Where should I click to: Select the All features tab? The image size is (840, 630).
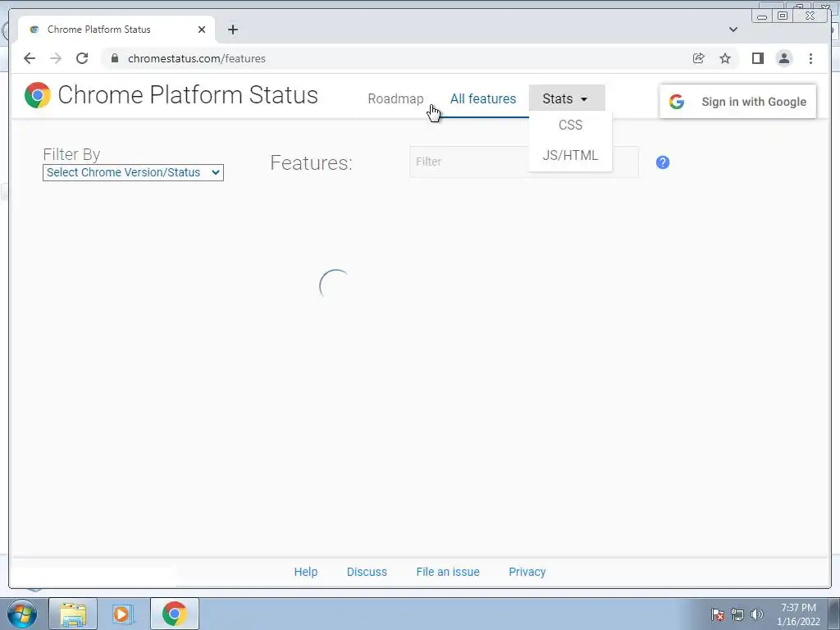point(483,99)
